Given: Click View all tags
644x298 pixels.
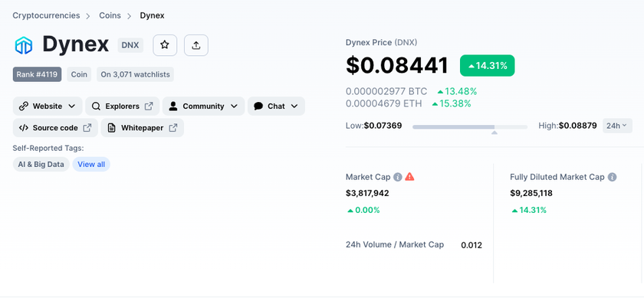Looking at the screenshot, I should [x=91, y=165].
